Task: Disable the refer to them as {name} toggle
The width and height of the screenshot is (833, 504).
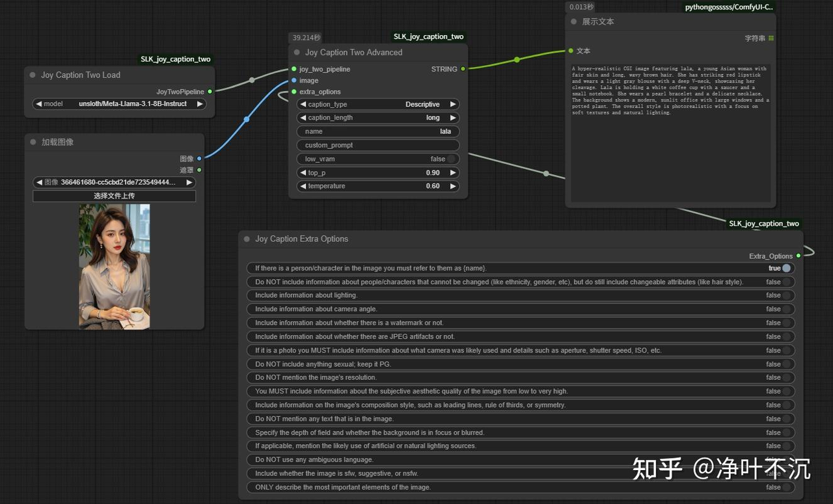Action: 786,268
